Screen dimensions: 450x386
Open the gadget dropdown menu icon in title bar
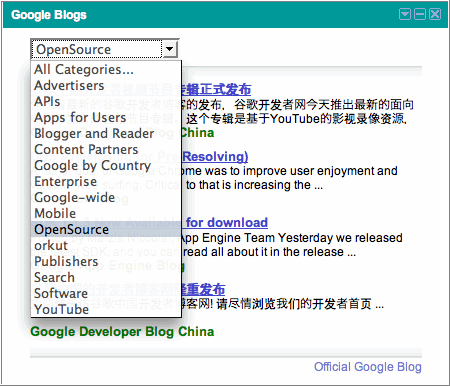click(x=405, y=14)
